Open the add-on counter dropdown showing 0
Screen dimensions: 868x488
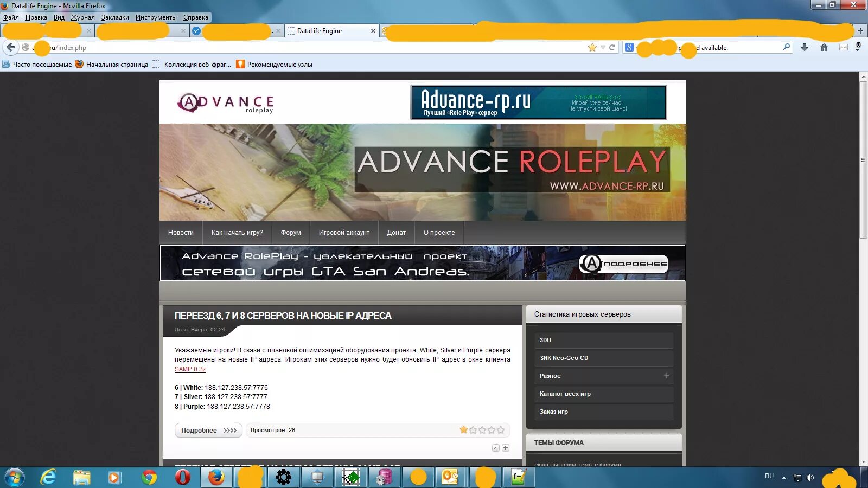coord(858,47)
